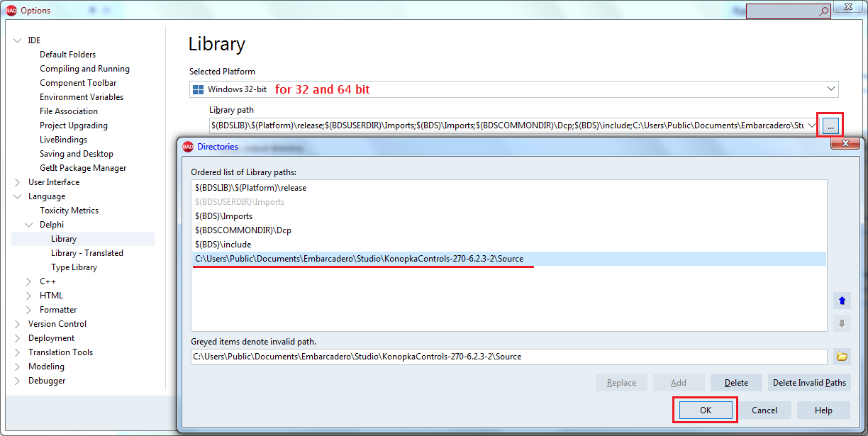Expand the User Interface tree node
Image resolution: width=868 pixels, height=436 pixels.
[18, 182]
